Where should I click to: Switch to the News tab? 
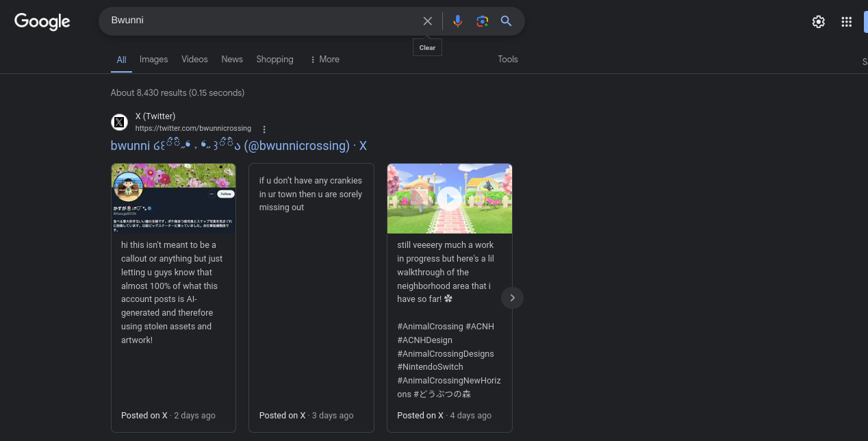[x=232, y=60]
